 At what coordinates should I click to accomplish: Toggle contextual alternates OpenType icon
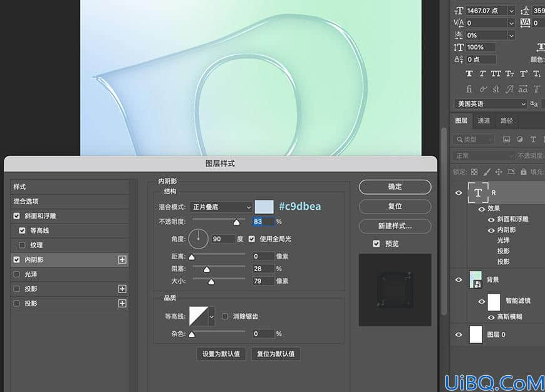(483, 90)
